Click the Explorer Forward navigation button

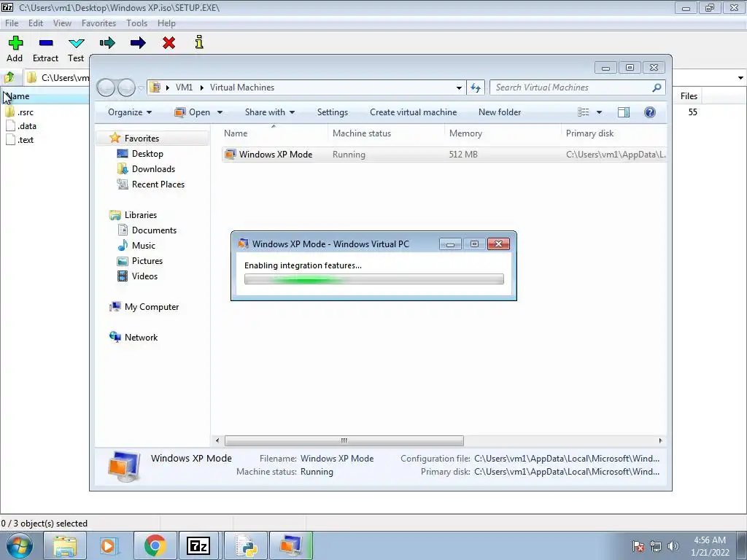[126, 87]
